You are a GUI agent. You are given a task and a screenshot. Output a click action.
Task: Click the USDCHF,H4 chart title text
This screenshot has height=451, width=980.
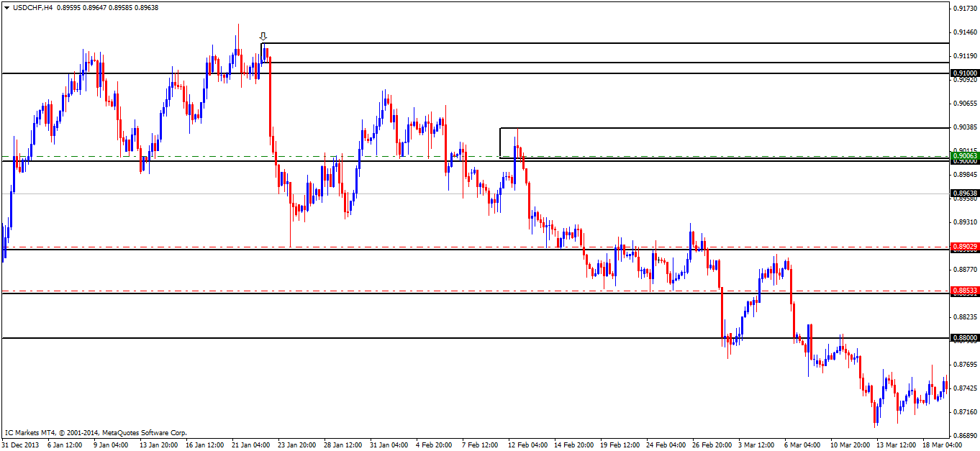32,7
